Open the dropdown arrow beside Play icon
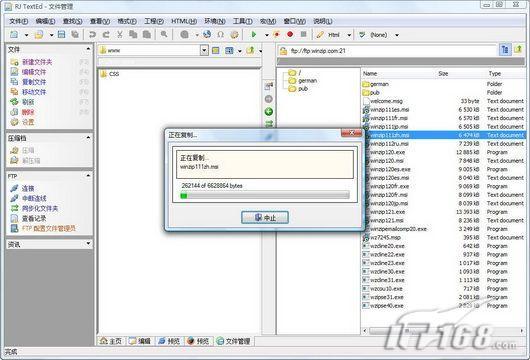530x360 pixels. [266, 35]
